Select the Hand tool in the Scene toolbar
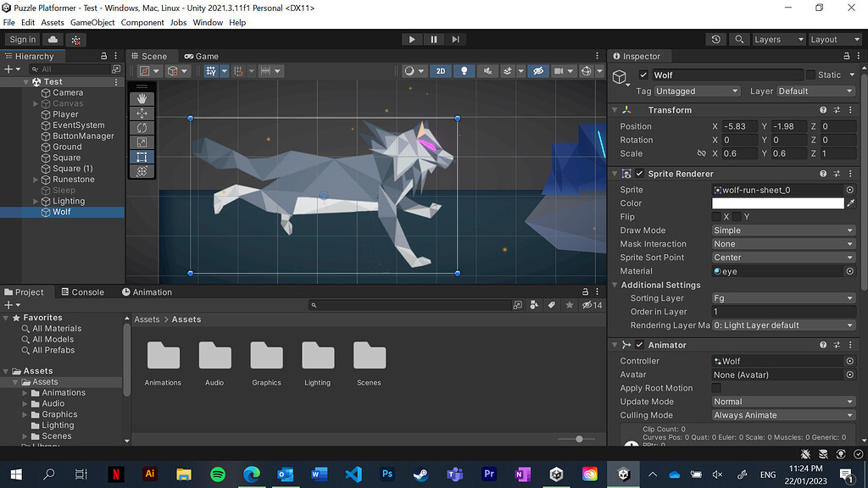 tap(142, 97)
